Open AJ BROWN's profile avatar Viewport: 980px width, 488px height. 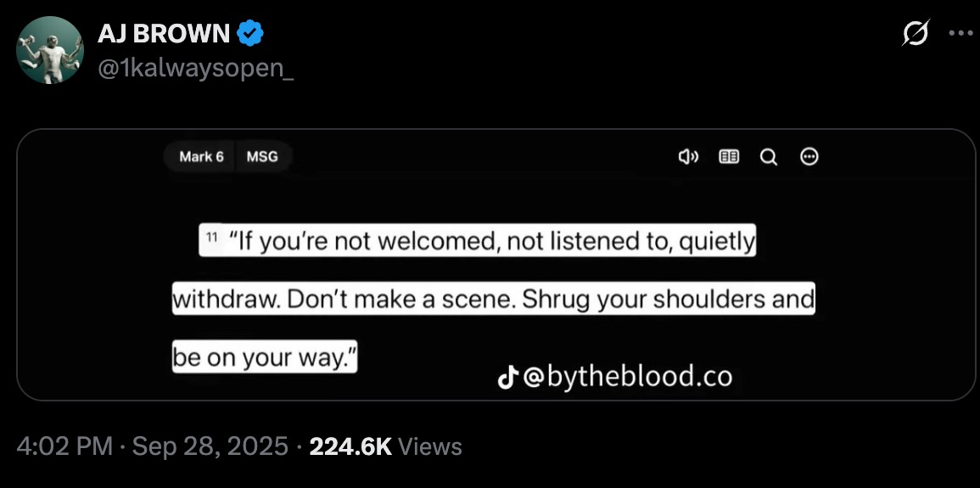tap(50, 50)
